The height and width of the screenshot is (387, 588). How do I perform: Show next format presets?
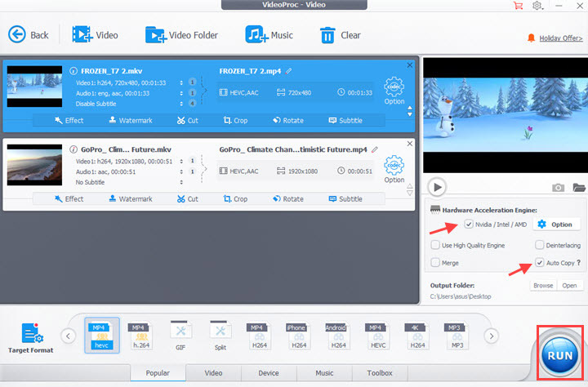[x=492, y=336]
